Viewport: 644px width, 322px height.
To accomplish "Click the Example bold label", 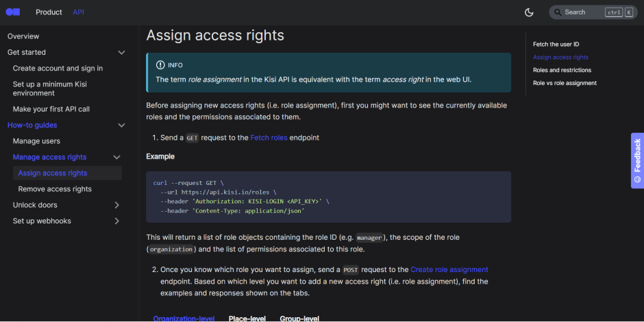I will (160, 156).
